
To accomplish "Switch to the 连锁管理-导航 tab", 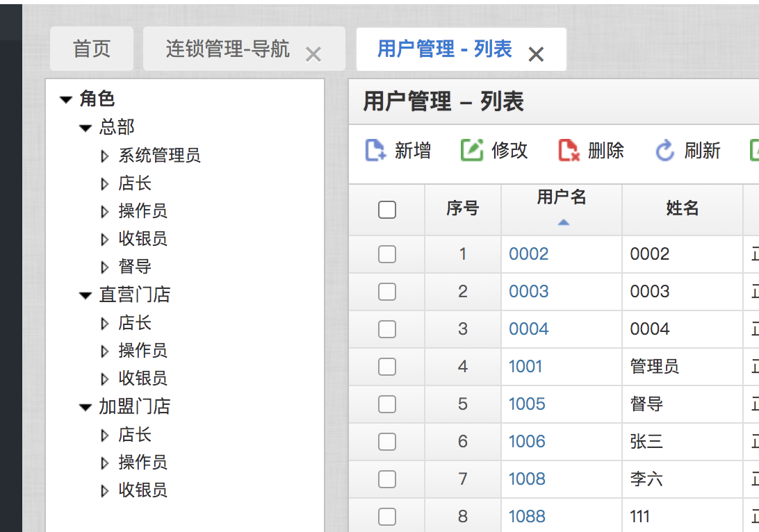I will (229, 48).
